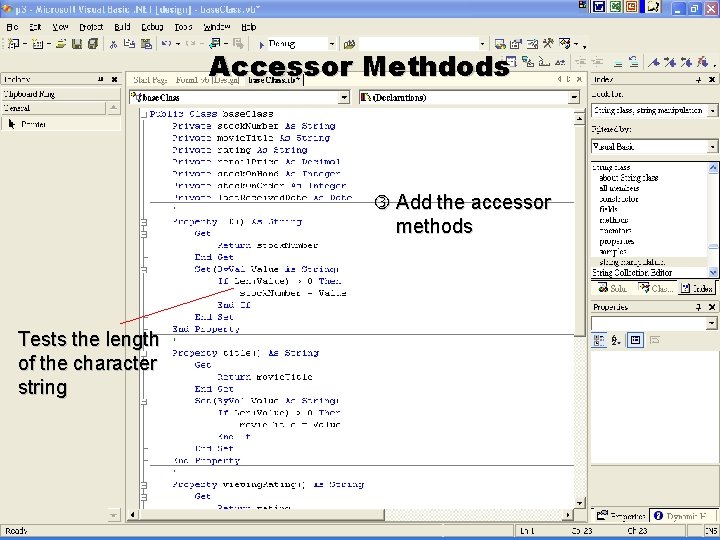Pin the Toolbox panel with auto-hide icon
The image size is (720, 540).
(x=101, y=79)
